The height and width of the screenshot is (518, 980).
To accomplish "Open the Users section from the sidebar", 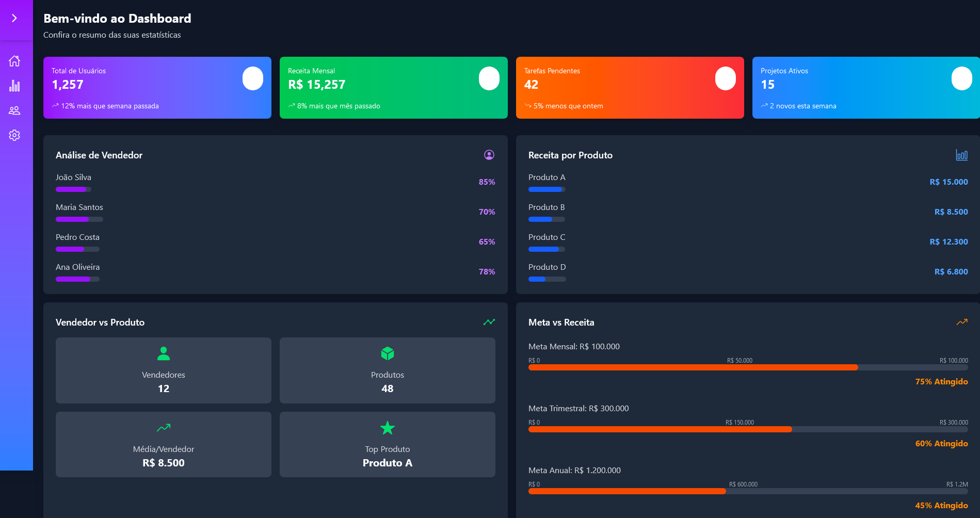I will 15,110.
